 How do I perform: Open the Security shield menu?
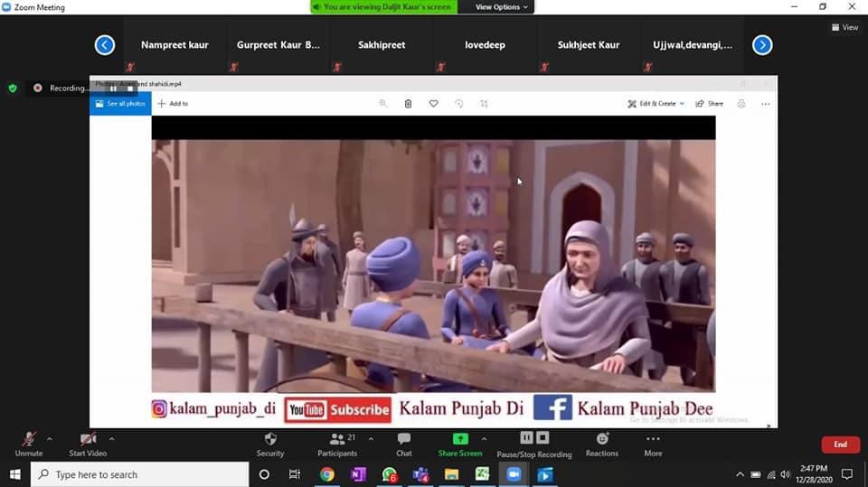point(270,445)
